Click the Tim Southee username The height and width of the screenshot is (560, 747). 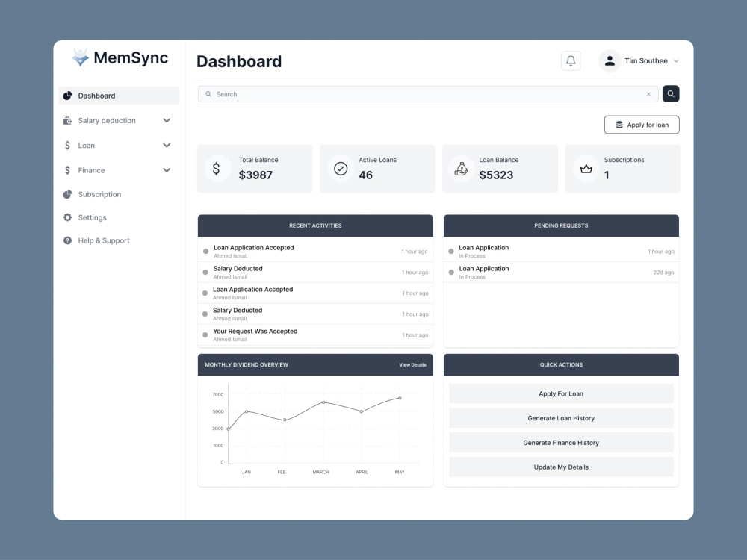[x=646, y=61]
